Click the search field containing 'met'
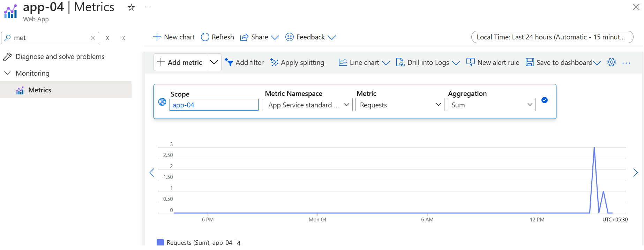Screen dimensions: 644x250 tap(50, 38)
